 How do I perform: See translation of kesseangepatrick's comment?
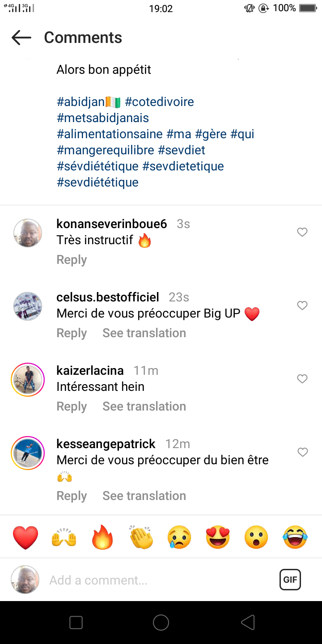(x=144, y=496)
